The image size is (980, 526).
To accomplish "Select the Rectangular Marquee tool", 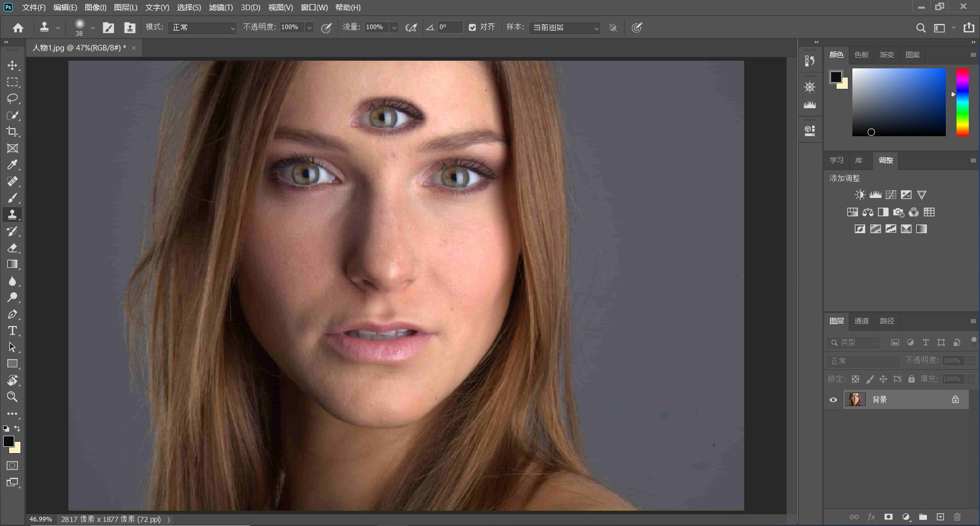I will [x=12, y=82].
